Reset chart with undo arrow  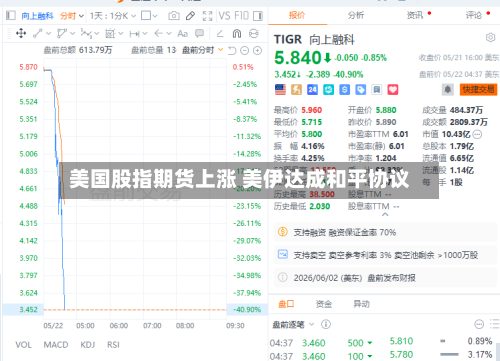[x=232, y=51]
